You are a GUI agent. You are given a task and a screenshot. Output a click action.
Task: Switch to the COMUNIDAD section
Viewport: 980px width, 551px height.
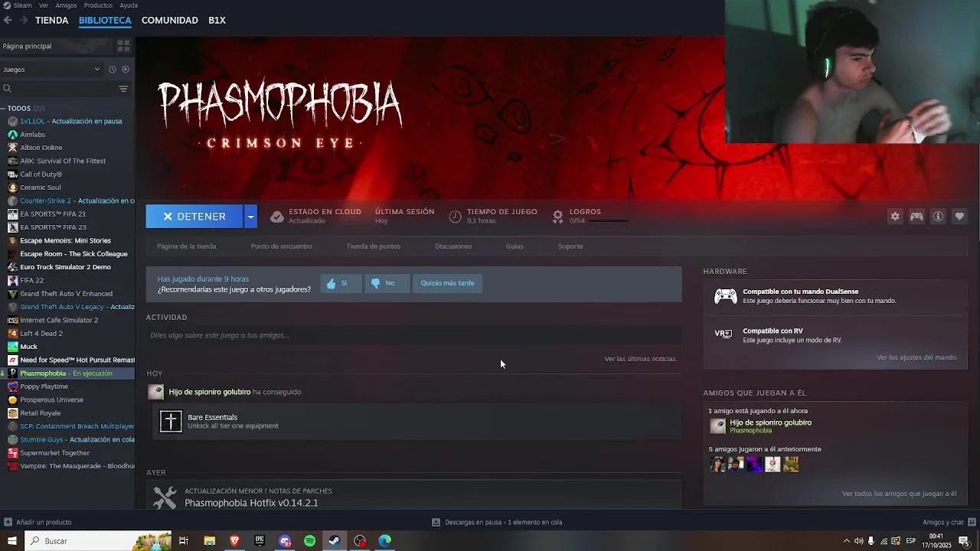click(170, 20)
